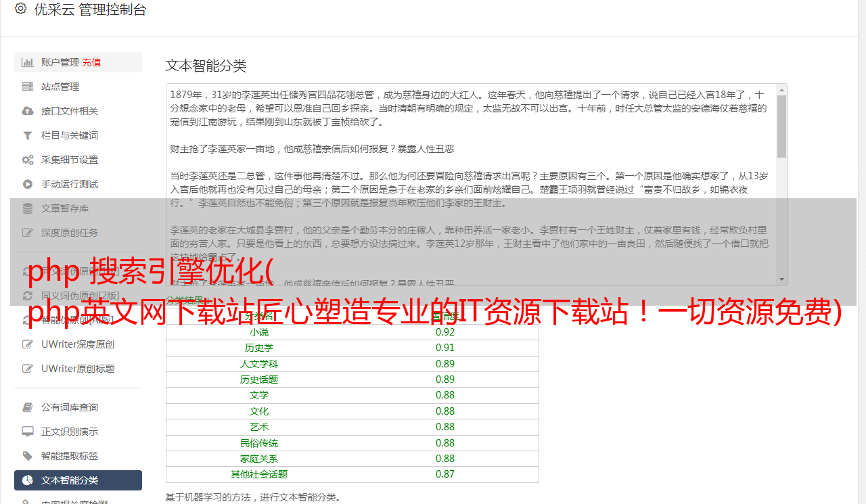Click the 0.91 confidence value
Screen dimensions: 866x504
[x=445, y=348]
